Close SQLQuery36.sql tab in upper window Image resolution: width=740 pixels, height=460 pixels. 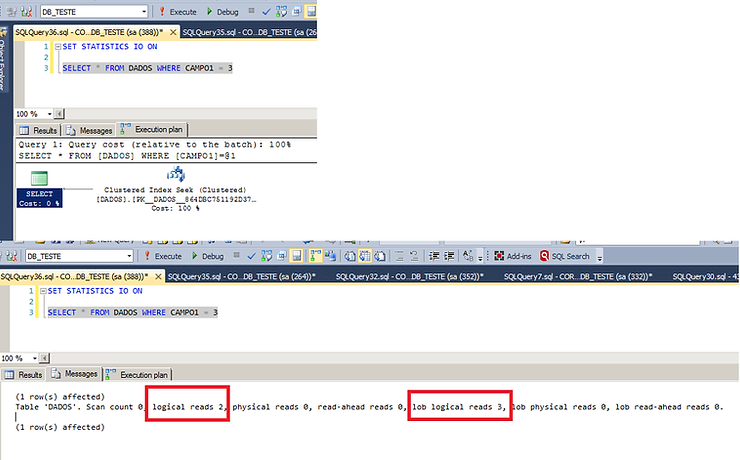pyautogui.click(x=173, y=32)
